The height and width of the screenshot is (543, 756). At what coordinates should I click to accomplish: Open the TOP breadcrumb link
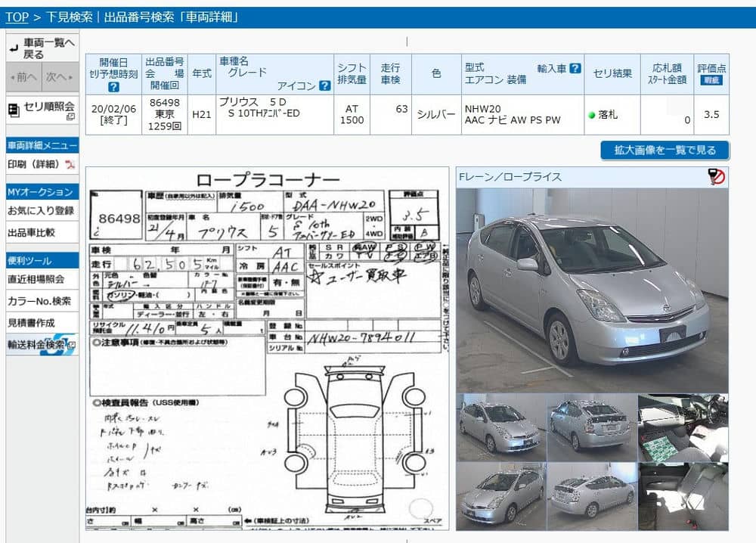click(17, 17)
